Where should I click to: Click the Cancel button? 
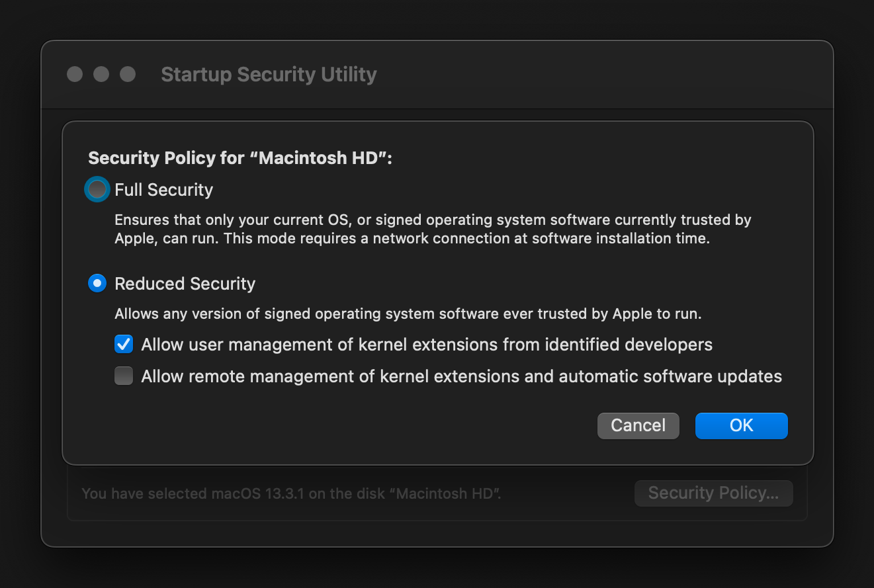[638, 425]
